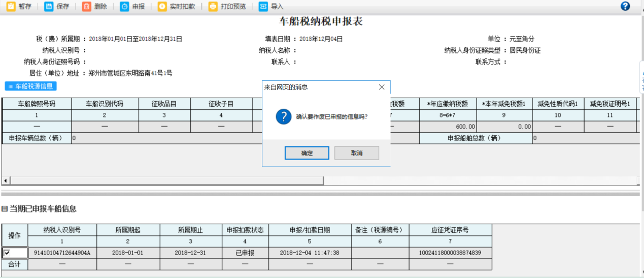Click the 2018-12-31 period end cell

click(191, 253)
